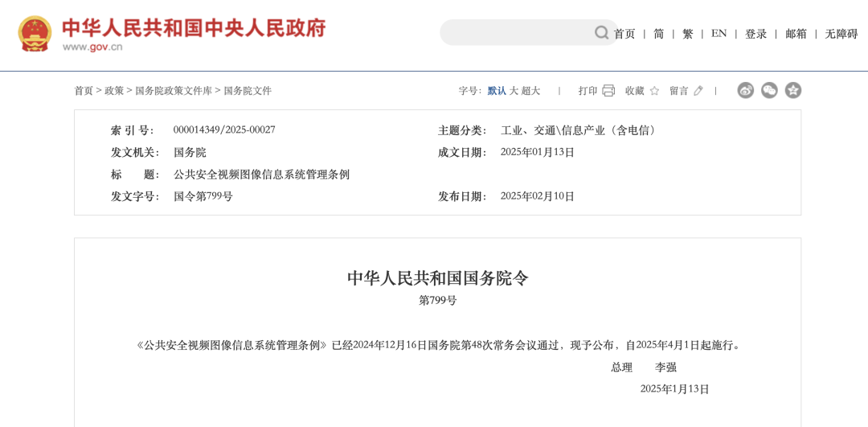Go to 国务院政策文件库 breadcrumb
The height and width of the screenshot is (427, 868).
(174, 91)
